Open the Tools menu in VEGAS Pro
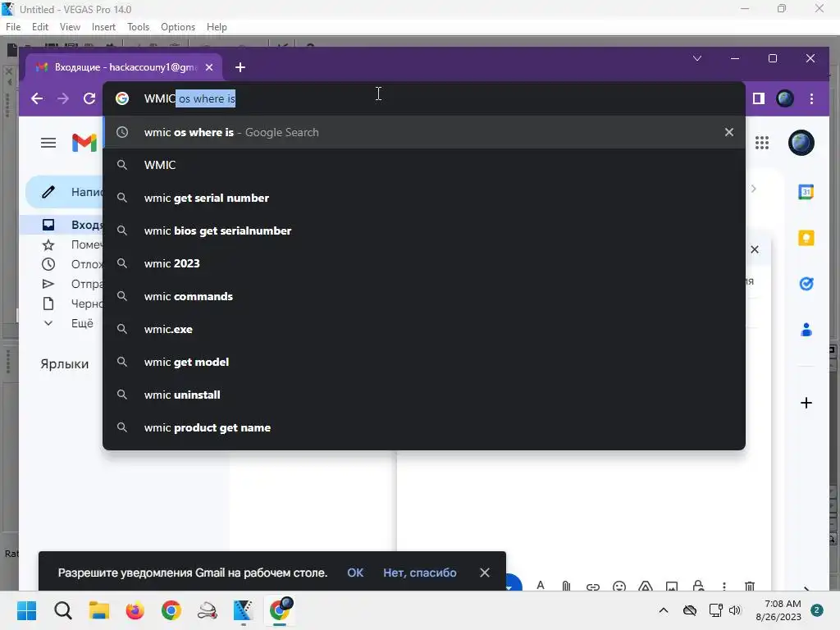Screen dimensions: 840x630 pos(138,27)
